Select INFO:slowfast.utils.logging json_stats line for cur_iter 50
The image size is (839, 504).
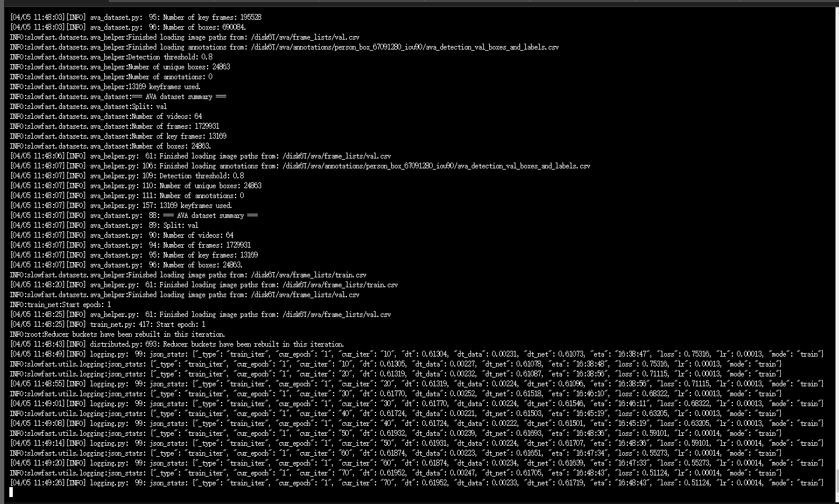(396, 433)
